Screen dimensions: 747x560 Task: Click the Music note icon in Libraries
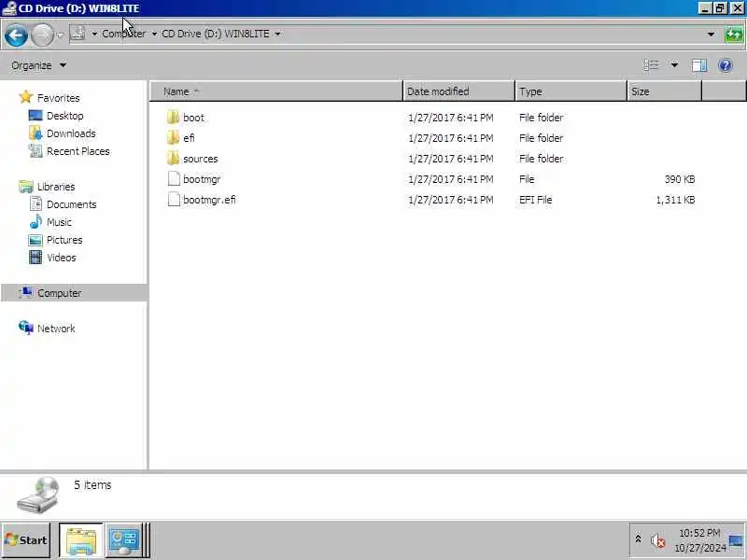[x=35, y=221]
